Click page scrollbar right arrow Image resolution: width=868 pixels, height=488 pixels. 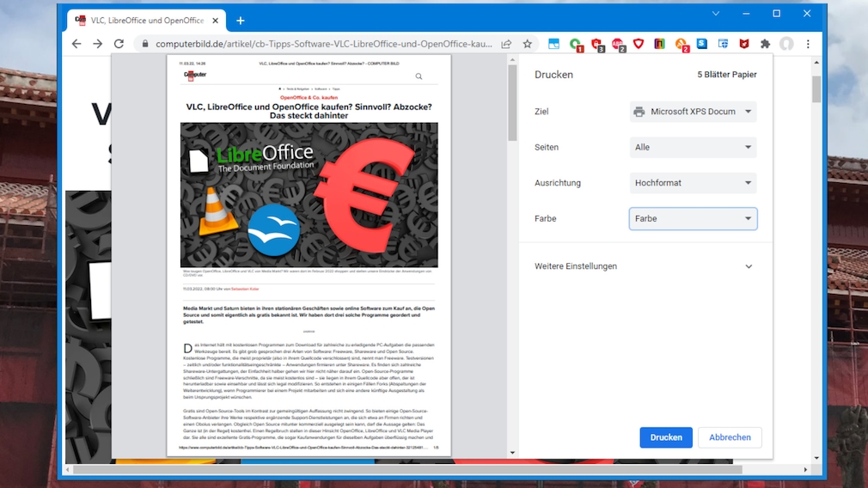click(x=805, y=470)
